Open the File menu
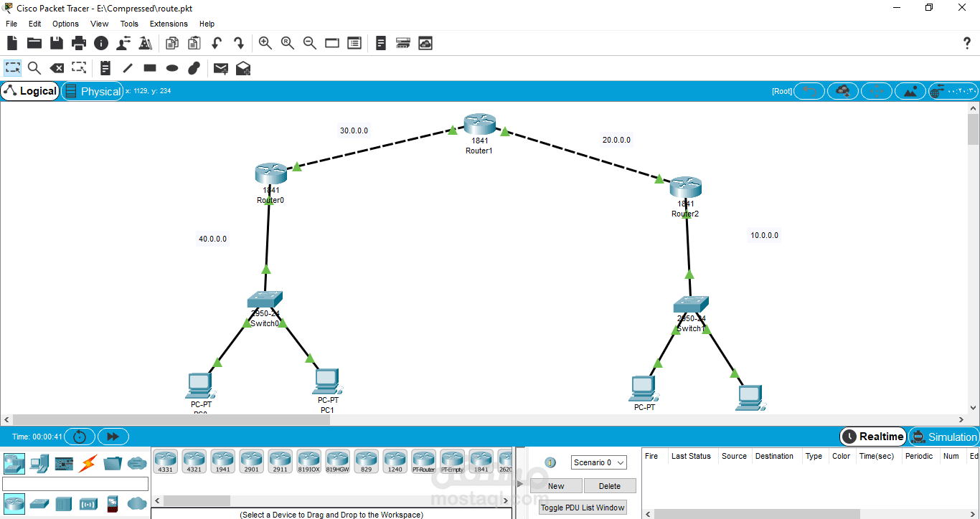 coord(11,24)
